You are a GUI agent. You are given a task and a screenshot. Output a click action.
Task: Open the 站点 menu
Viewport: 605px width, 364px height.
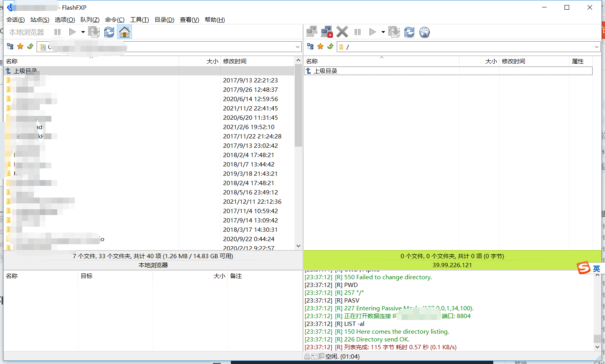pos(39,19)
